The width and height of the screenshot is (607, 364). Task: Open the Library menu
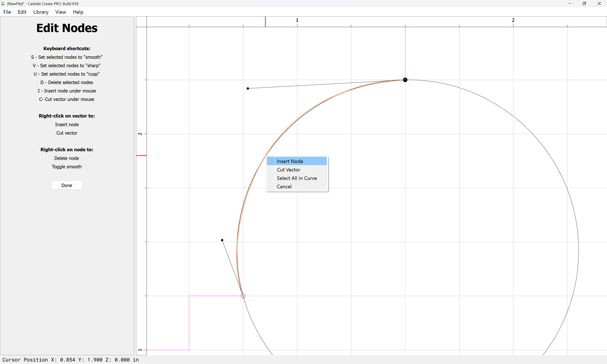[x=41, y=12]
